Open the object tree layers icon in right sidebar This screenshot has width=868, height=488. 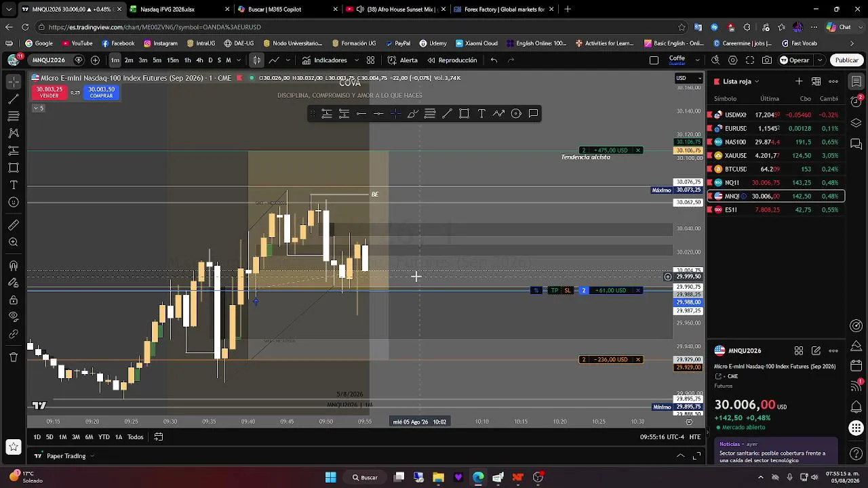(856, 123)
